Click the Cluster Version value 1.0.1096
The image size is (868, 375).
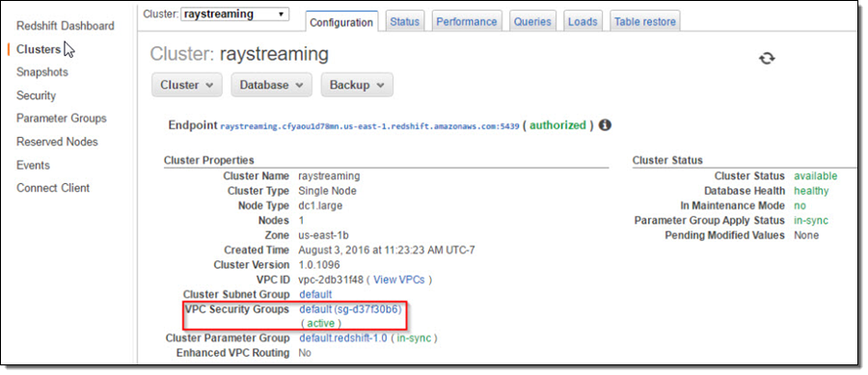pyautogui.click(x=319, y=265)
